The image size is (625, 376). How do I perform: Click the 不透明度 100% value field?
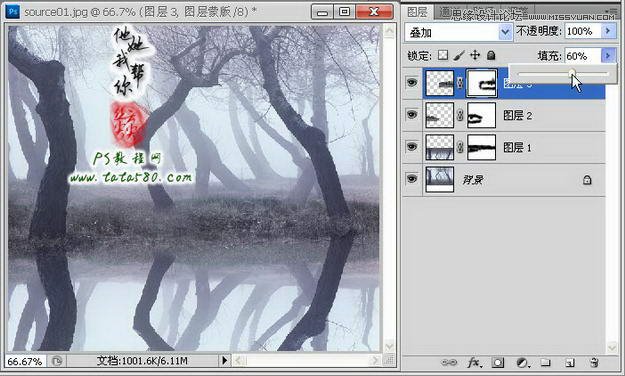(583, 31)
